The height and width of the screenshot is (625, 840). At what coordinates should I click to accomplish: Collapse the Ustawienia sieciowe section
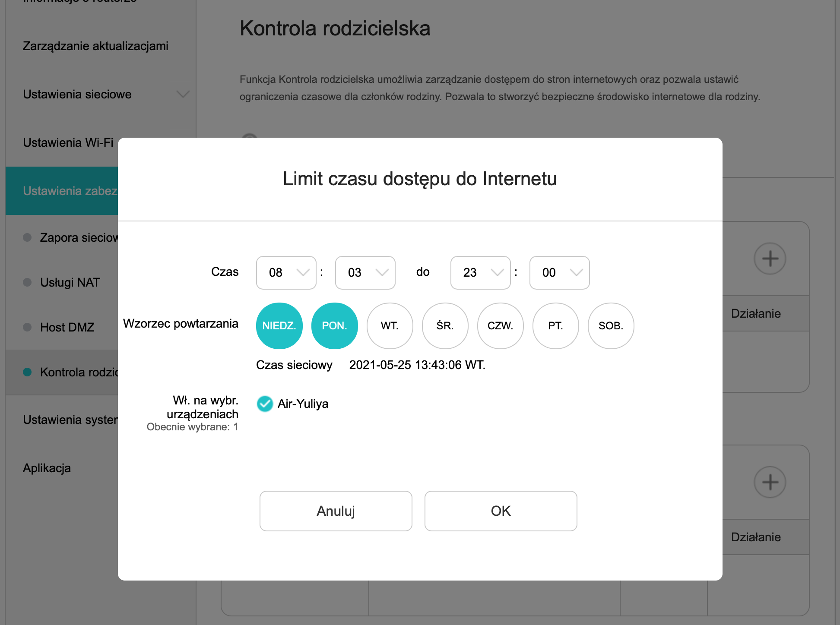pos(183,94)
